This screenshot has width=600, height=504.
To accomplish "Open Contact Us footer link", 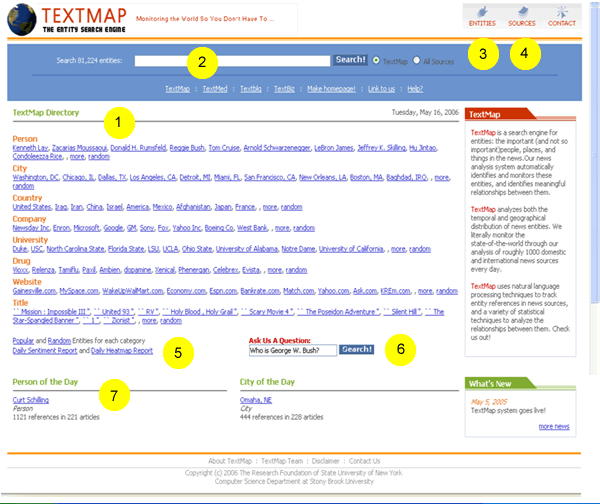I will tap(364, 461).
